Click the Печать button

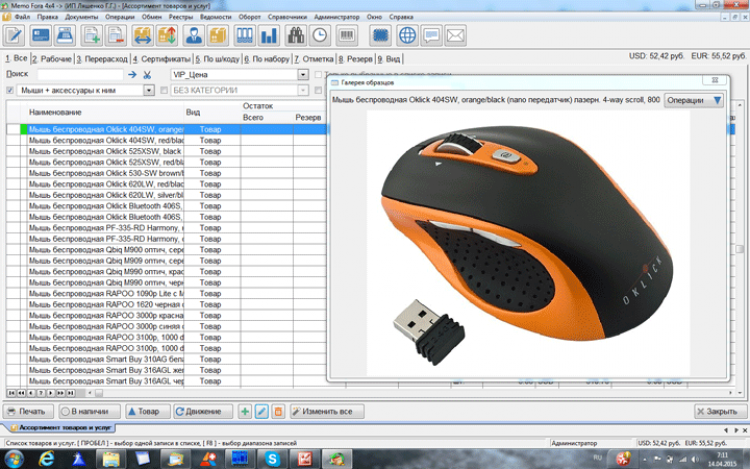26,412
